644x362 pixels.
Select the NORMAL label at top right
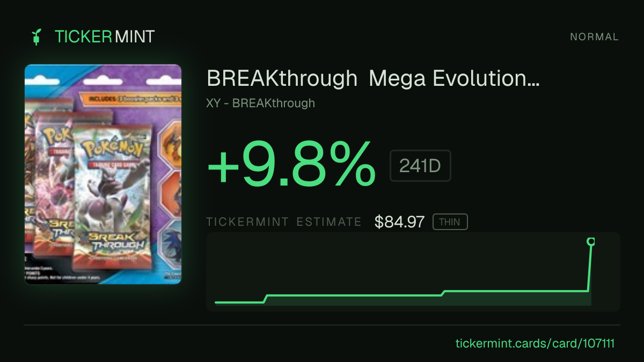point(594,37)
